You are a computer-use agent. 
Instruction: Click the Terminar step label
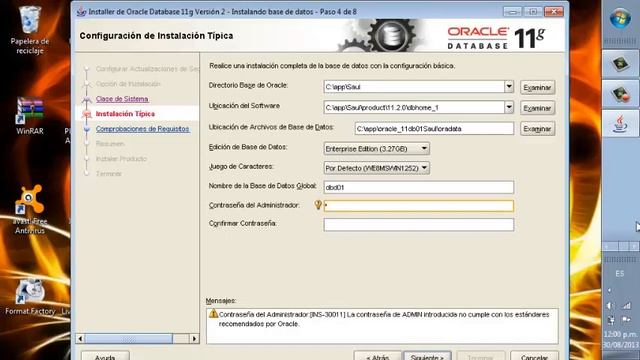pos(109,173)
